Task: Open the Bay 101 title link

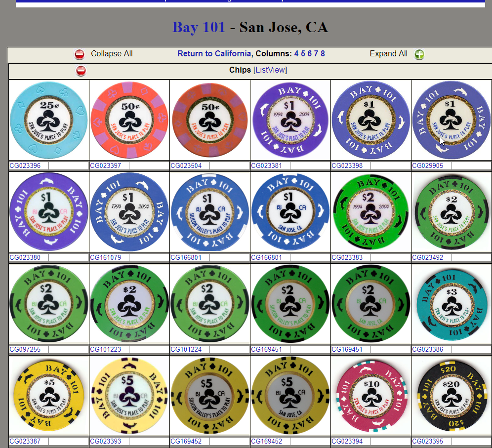Action: (199, 27)
